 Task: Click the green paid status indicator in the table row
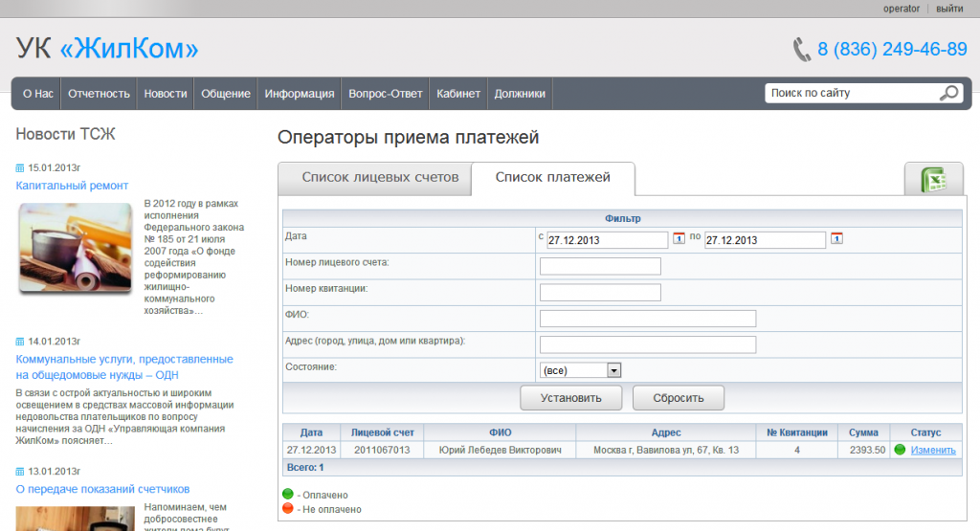point(900,450)
